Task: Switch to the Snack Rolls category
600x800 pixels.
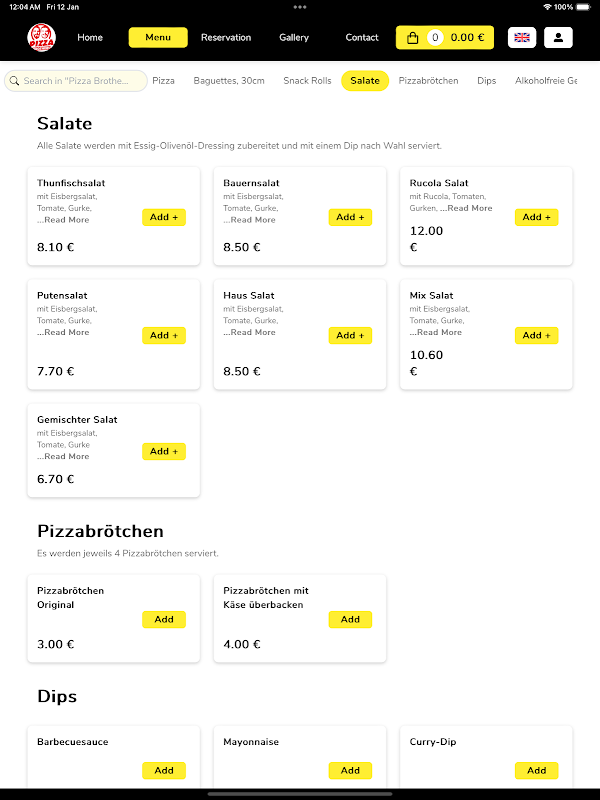Action: click(307, 81)
